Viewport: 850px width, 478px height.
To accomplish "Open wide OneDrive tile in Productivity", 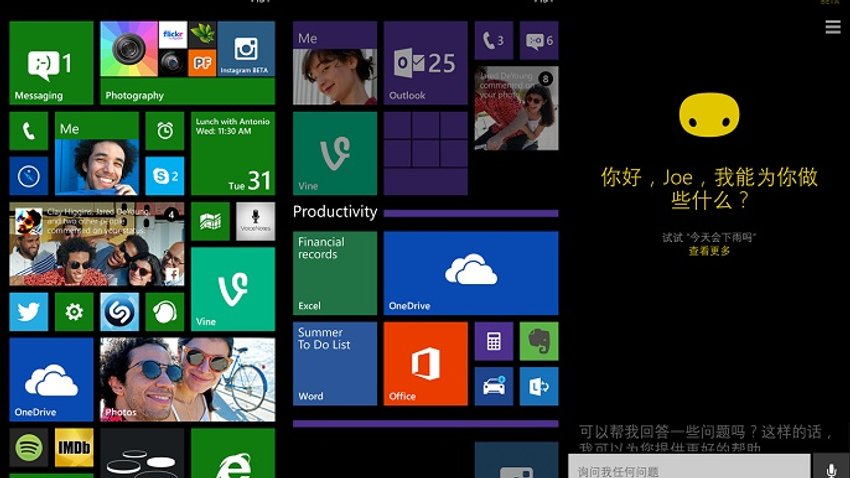I will tap(471, 273).
